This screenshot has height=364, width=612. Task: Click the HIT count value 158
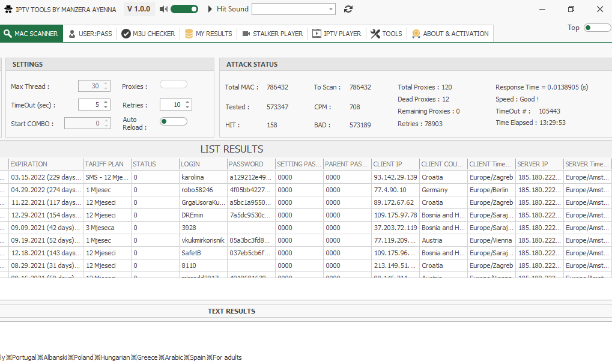click(x=272, y=125)
